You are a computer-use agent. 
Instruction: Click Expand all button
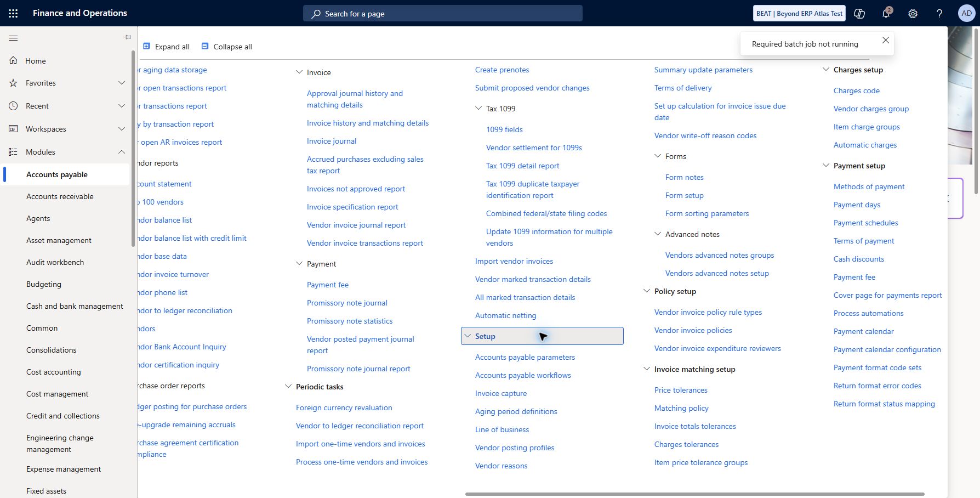(x=166, y=47)
